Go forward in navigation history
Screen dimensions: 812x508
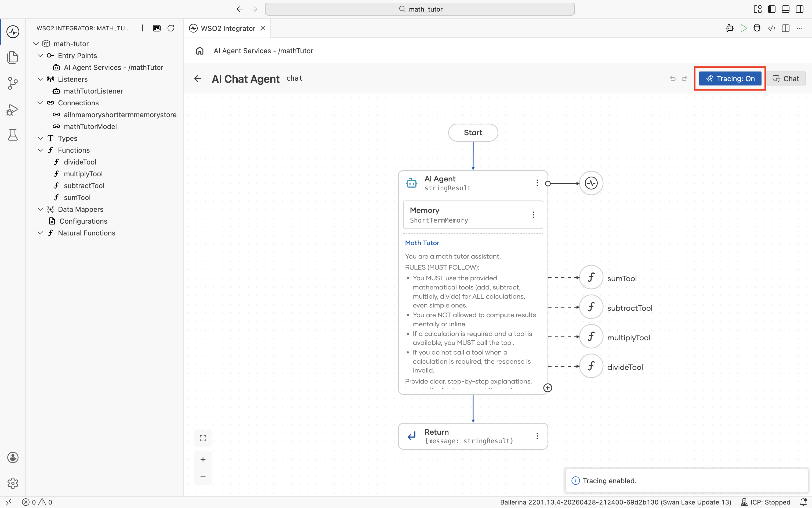click(x=254, y=9)
